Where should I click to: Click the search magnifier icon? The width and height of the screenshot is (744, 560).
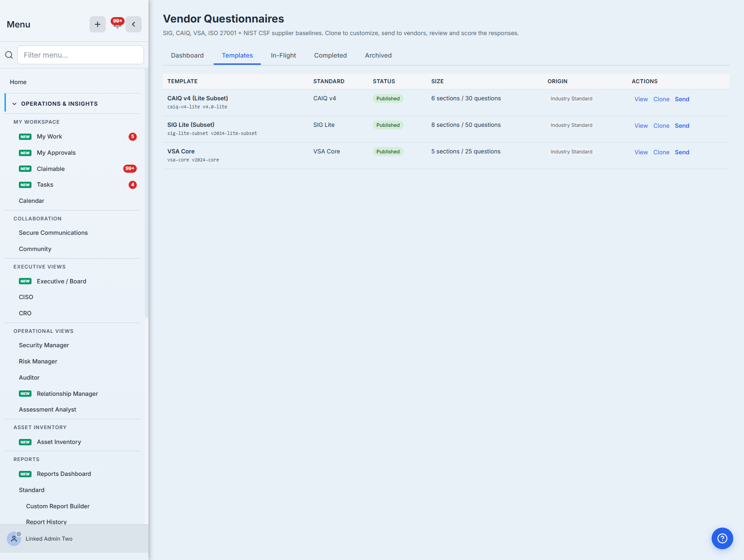(x=9, y=55)
